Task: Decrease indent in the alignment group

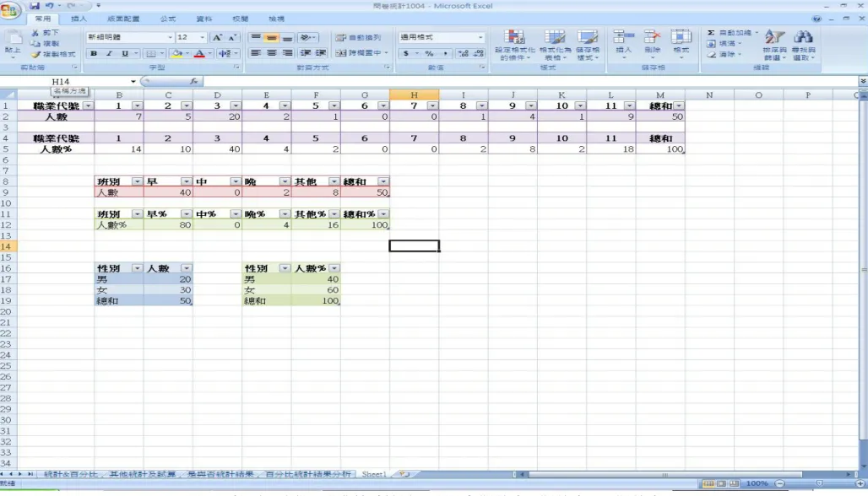Action: coord(305,53)
